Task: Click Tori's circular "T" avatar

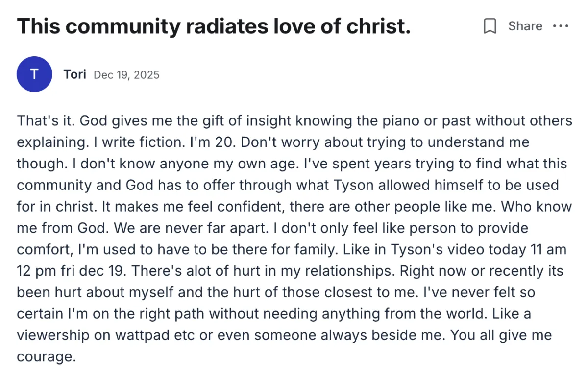Action: (34, 74)
